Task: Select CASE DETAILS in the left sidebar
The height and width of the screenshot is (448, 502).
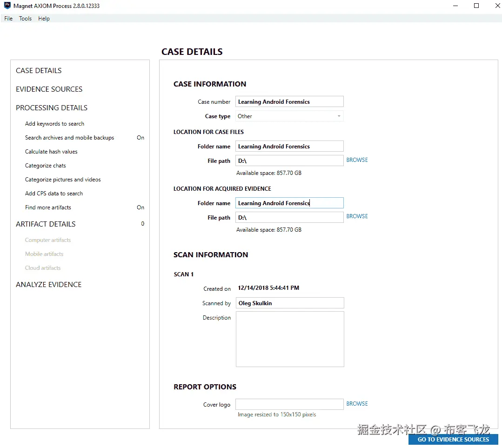Action: (x=39, y=70)
